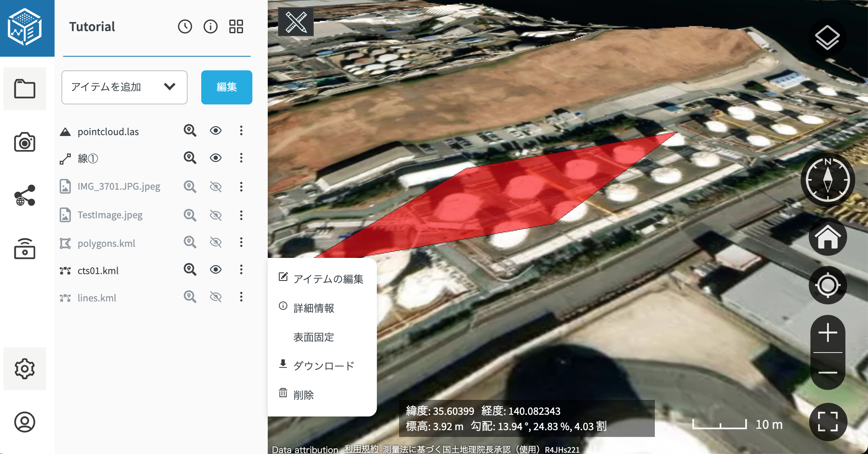This screenshot has height=454, width=868.
Task: Open more options for lines.kml
Action: tap(241, 297)
